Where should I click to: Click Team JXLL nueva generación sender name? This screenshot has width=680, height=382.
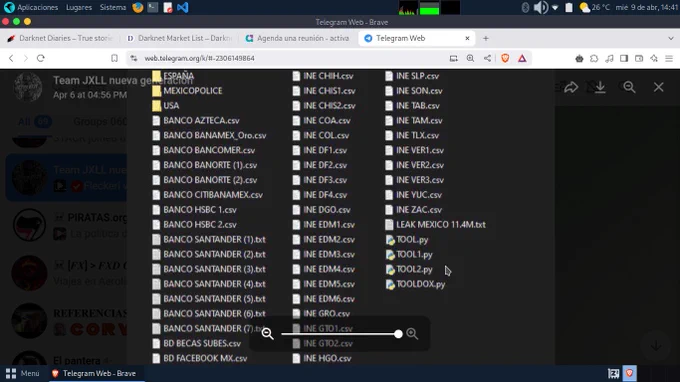click(123, 80)
